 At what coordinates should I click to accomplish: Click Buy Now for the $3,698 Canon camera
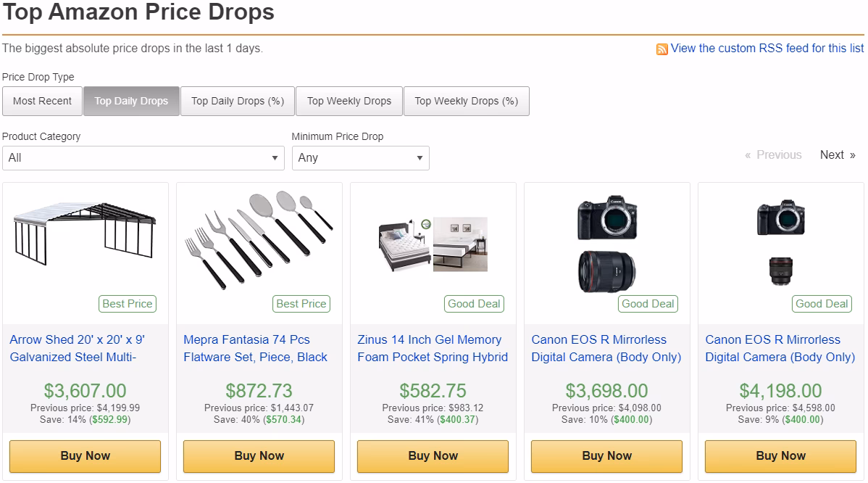point(606,456)
